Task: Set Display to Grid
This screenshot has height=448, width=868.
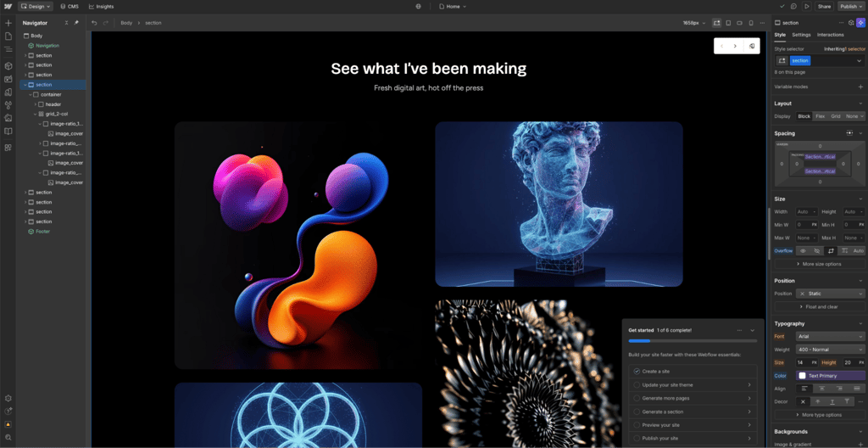Action: [835, 116]
